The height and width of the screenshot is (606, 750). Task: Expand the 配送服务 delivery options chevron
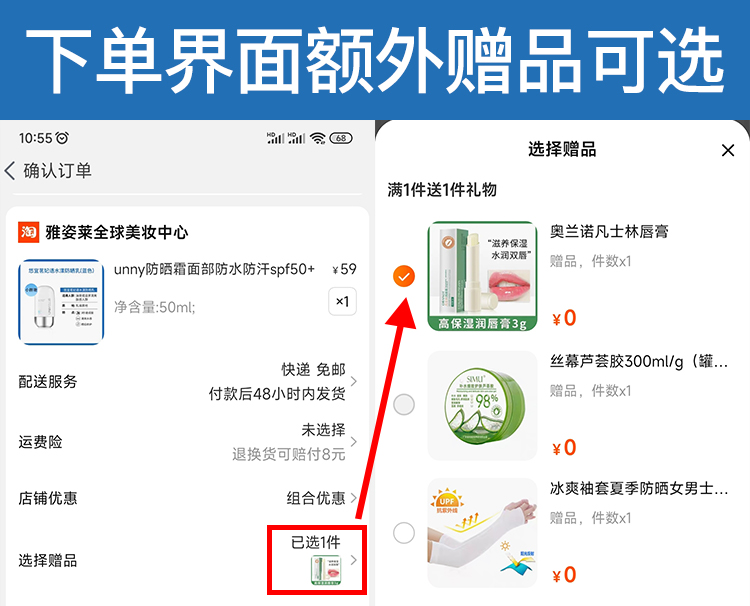(x=353, y=381)
